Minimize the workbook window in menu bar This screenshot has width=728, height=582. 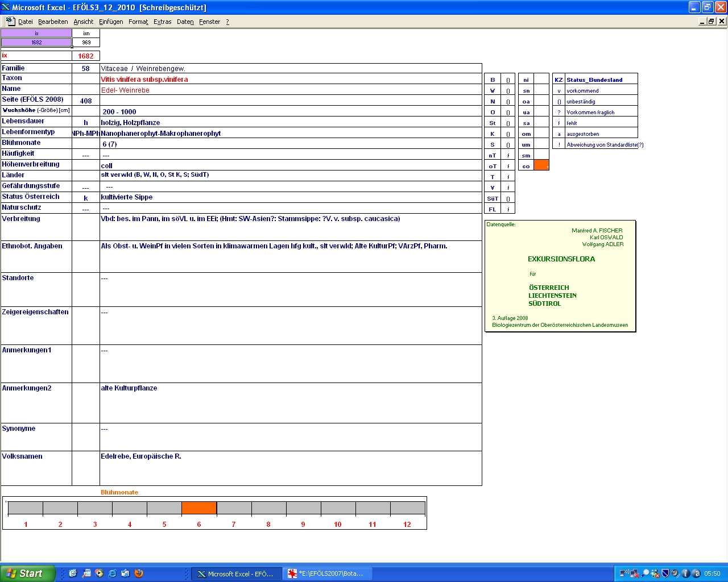702,21
